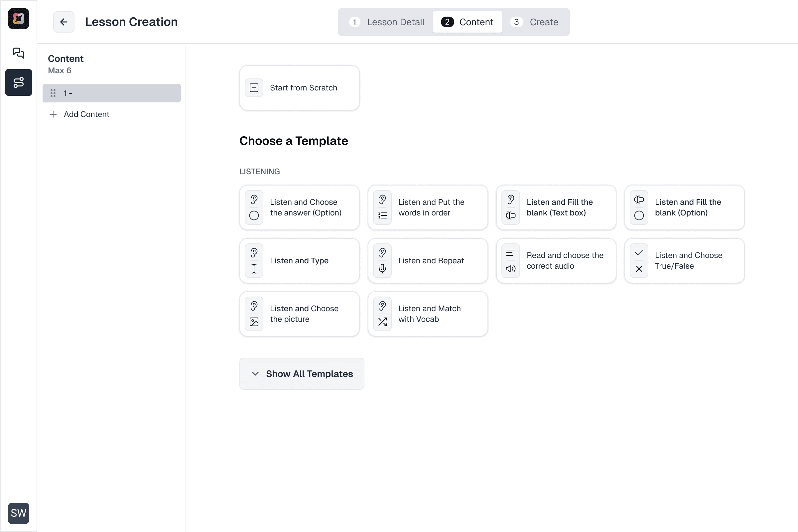Click the microphone icon on Listen and Repeat

pyautogui.click(x=382, y=268)
